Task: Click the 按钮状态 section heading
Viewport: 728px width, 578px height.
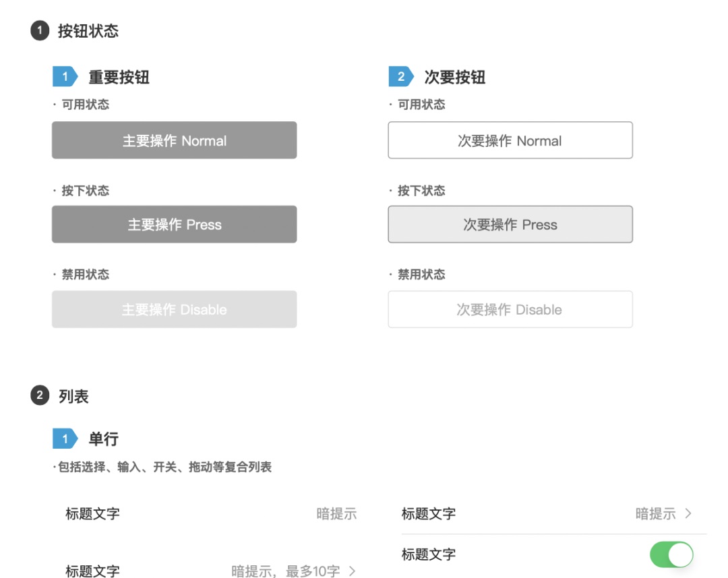Action: coord(88,31)
